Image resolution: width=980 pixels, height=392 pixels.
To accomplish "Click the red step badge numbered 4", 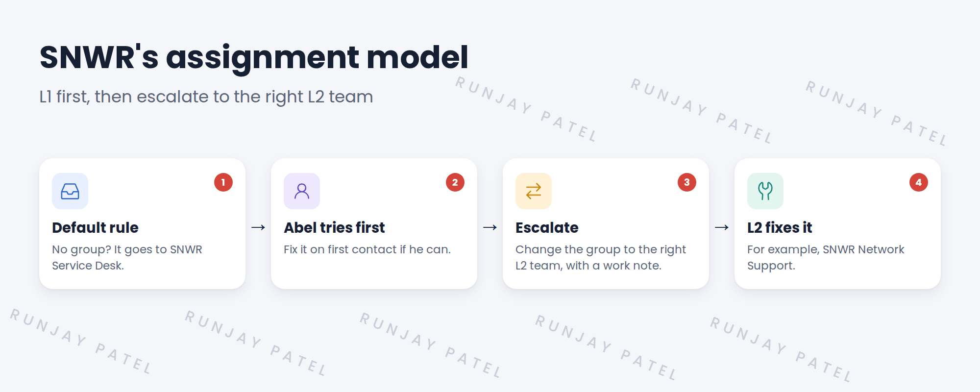I will click(x=919, y=182).
